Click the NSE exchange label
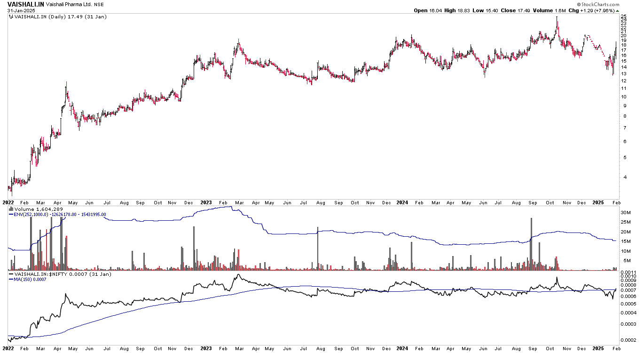Image resolution: width=644 pixels, height=353 pixels. (x=99, y=4)
